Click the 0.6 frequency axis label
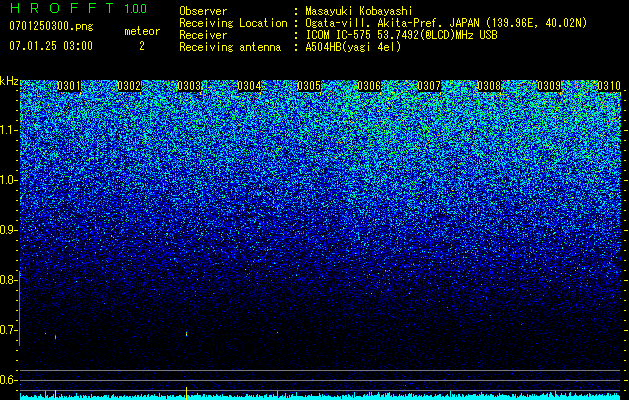 click(x=8, y=380)
